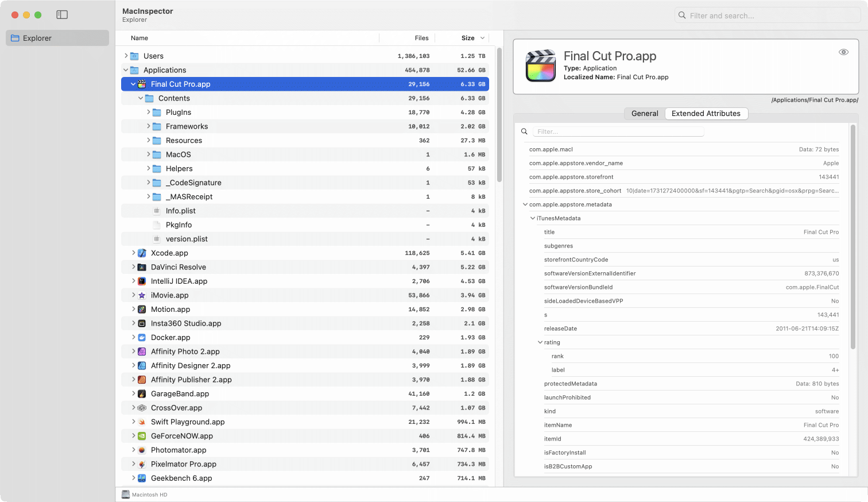
Task: Click the softwareVersionBundleId row
Action: click(691, 287)
